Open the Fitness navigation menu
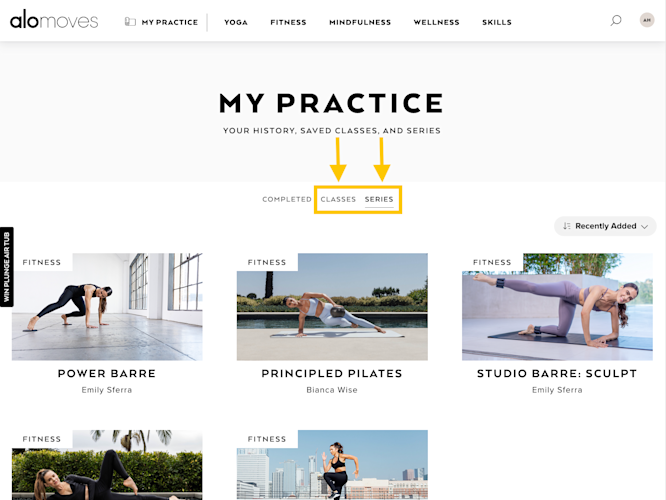This screenshot has height=500, width=666. click(288, 22)
